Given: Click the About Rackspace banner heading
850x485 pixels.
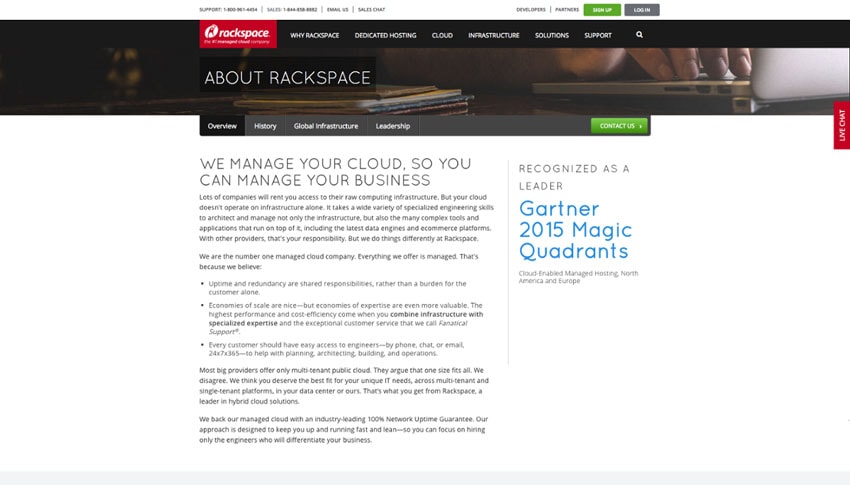Looking at the screenshot, I should coord(287,77).
